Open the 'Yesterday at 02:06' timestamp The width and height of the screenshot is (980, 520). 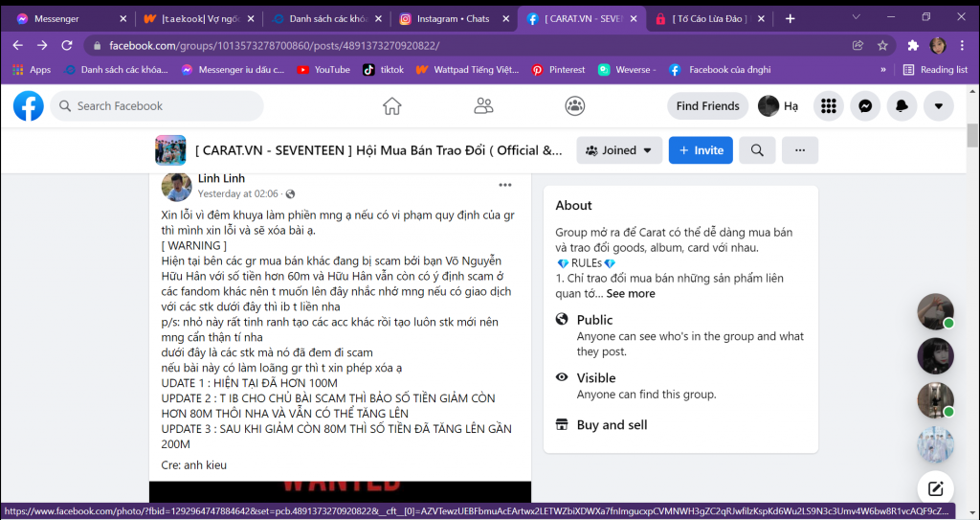pos(237,194)
